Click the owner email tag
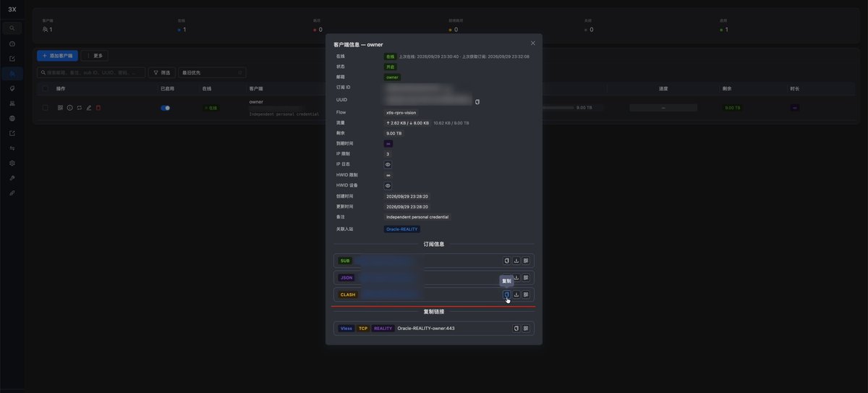This screenshot has width=868, height=393. (392, 77)
